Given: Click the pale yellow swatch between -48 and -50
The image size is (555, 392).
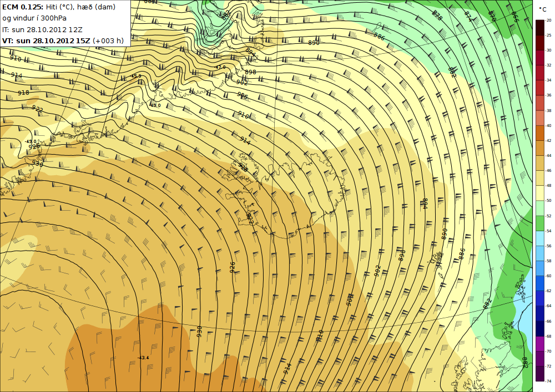Looking at the screenshot, I should [540, 193].
